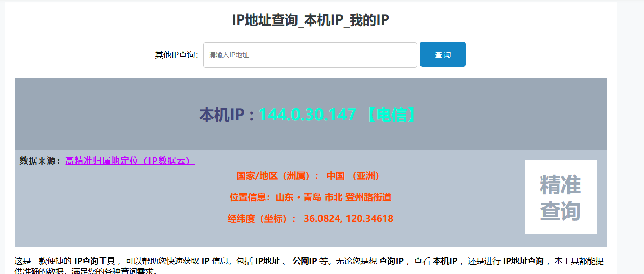Click the 国家/地区（洲属） label
644x274 pixels.
[x=278, y=176]
